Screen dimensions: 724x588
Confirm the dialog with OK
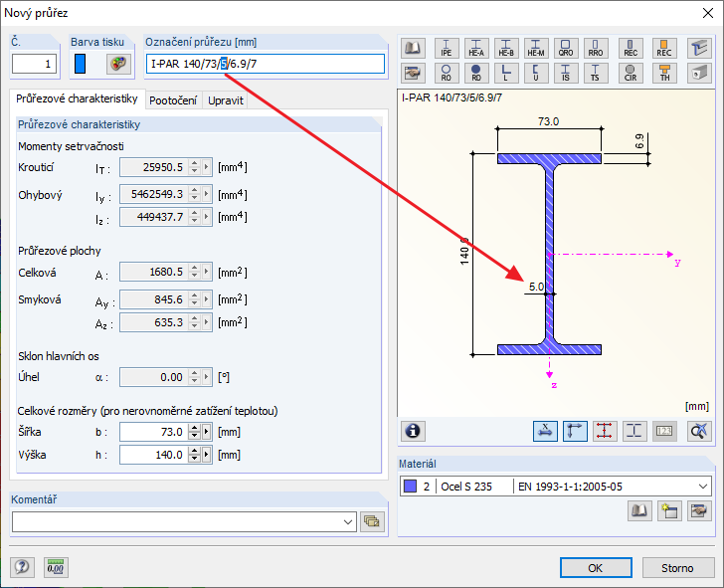[x=596, y=568]
